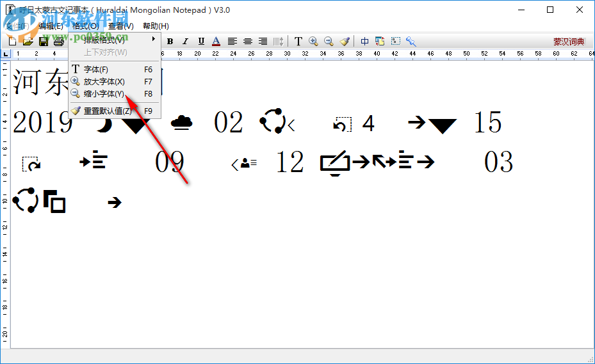Center align the text

point(248,42)
